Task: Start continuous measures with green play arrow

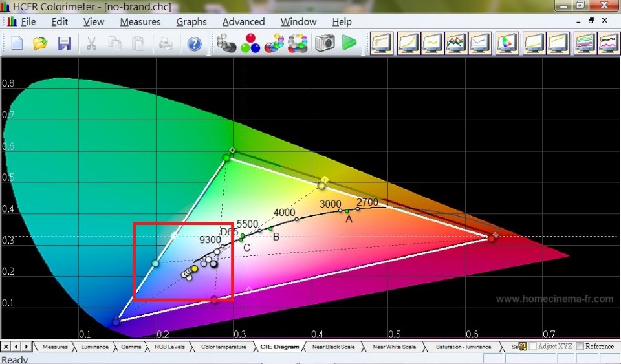Action: pyautogui.click(x=349, y=43)
